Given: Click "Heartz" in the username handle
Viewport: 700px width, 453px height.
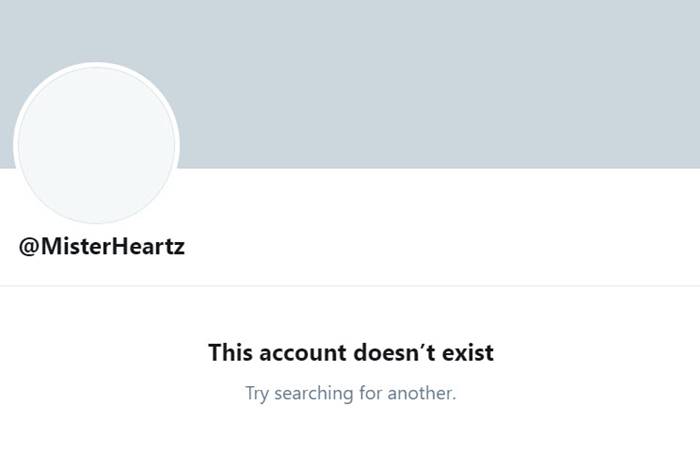Looking at the screenshot, I should [146, 247].
